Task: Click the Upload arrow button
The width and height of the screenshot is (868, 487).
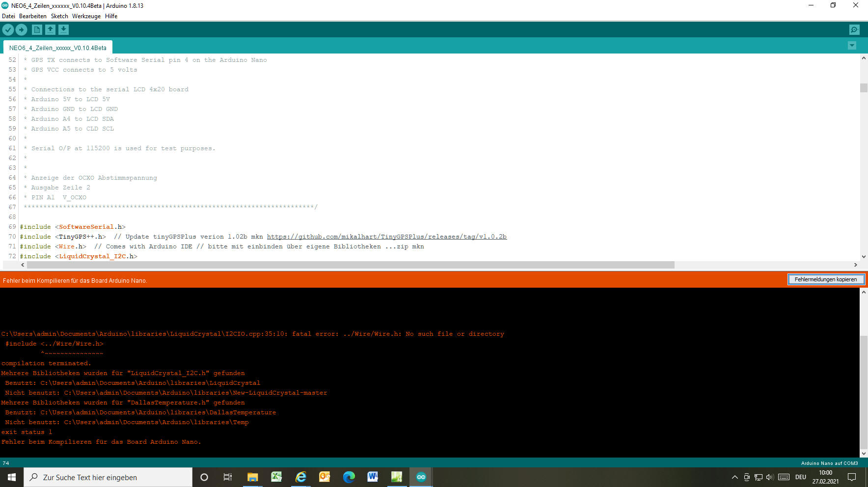Action: [21, 30]
